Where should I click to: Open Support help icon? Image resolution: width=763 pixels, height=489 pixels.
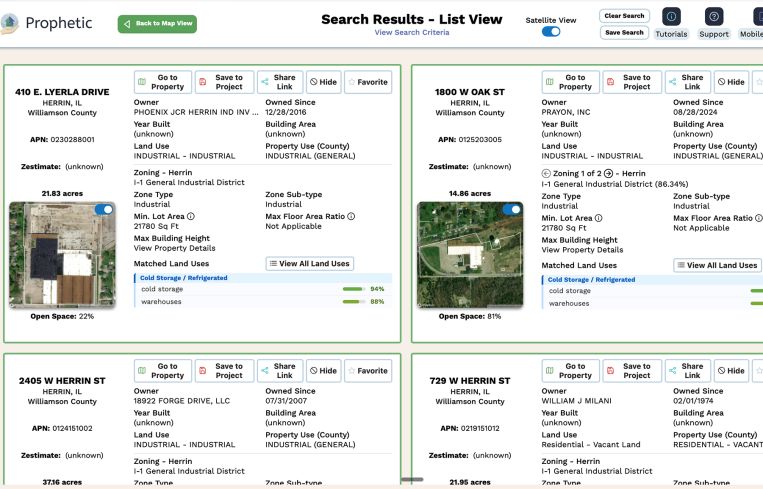tap(714, 17)
